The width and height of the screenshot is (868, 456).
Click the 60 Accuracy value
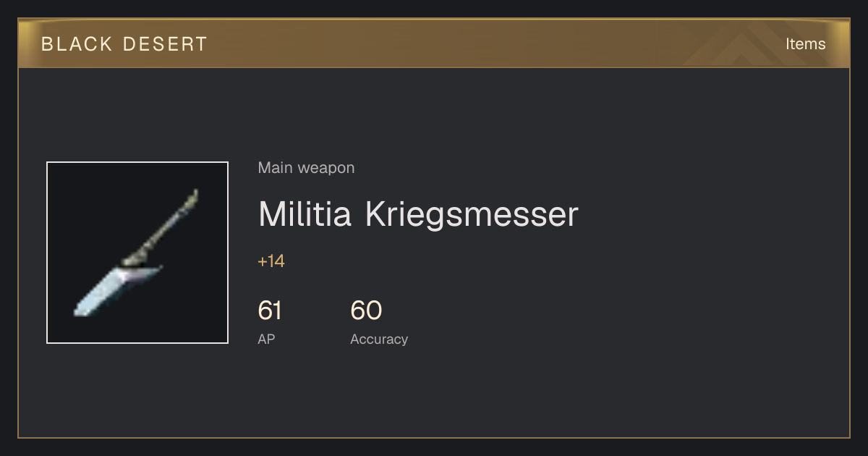(x=366, y=311)
